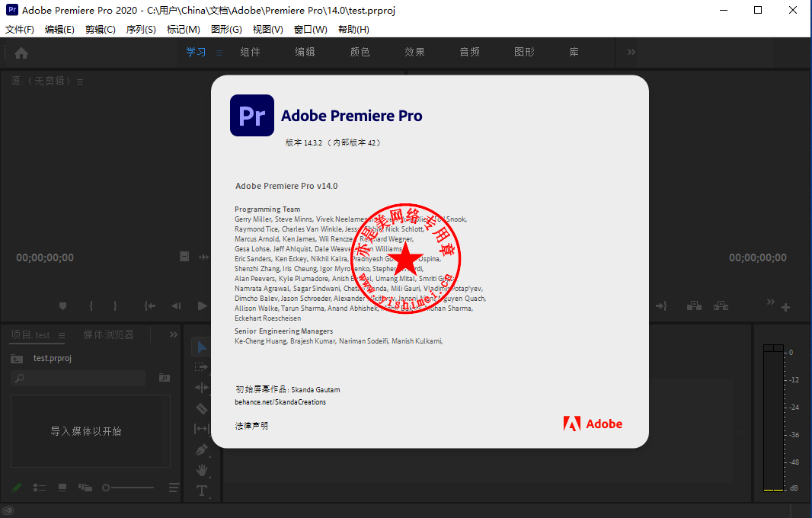Click the test.prproj bin path text
Image resolution: width=812 pixels, height=518 pixels.
53,359
